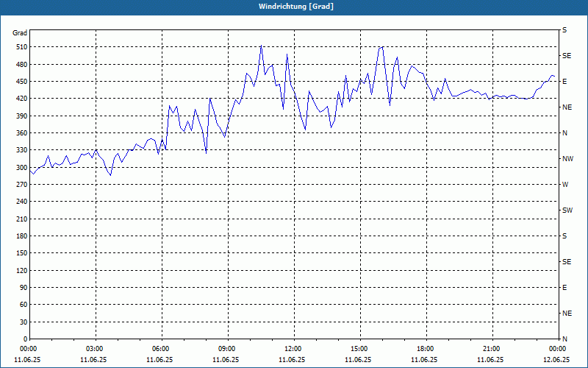Click the 03:00 time label on the x-axis
This screenshot has height=368, width=588.
[x=96, y=349]
